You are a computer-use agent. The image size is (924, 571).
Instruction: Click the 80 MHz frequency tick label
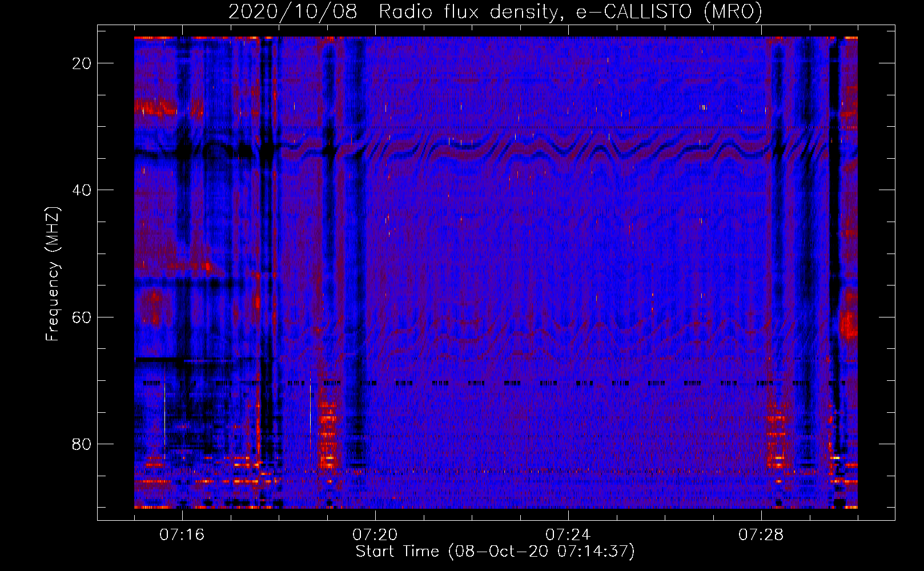[x=82, y=444]
